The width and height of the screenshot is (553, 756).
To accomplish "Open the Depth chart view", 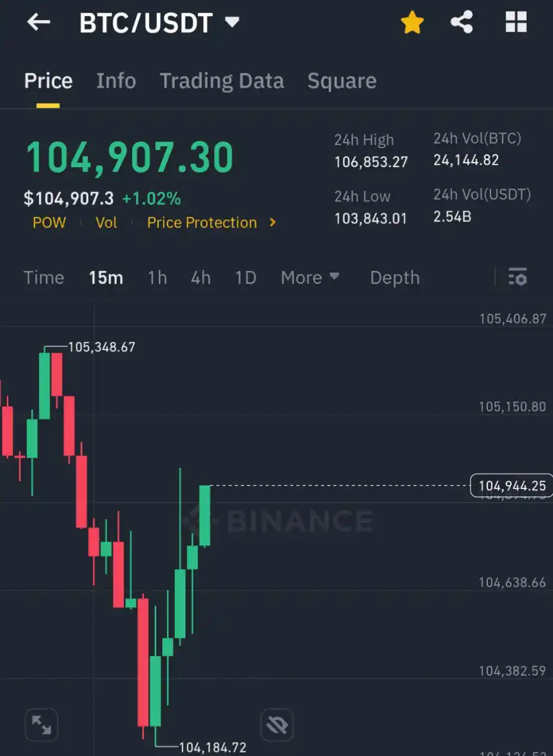I will click(395, 277).
